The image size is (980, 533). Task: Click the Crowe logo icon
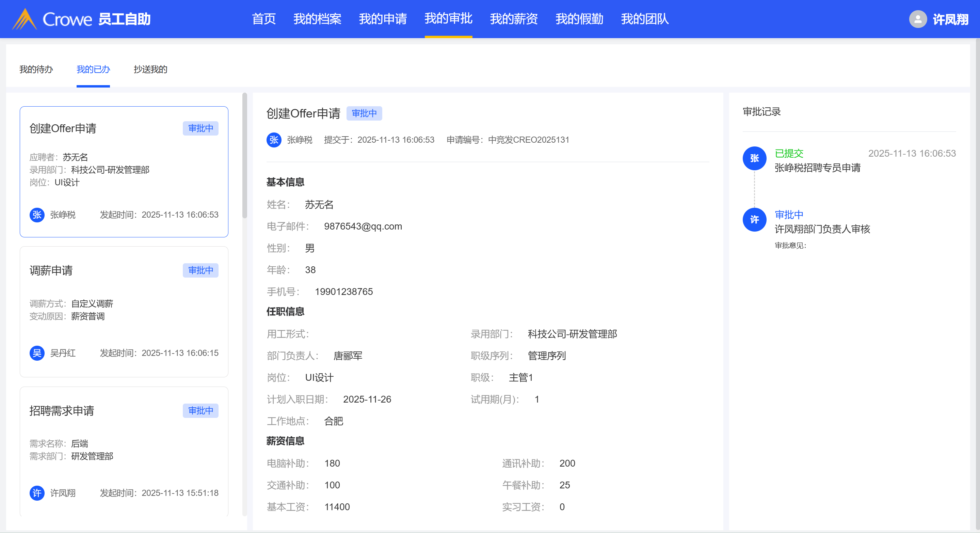pos(25,19)
